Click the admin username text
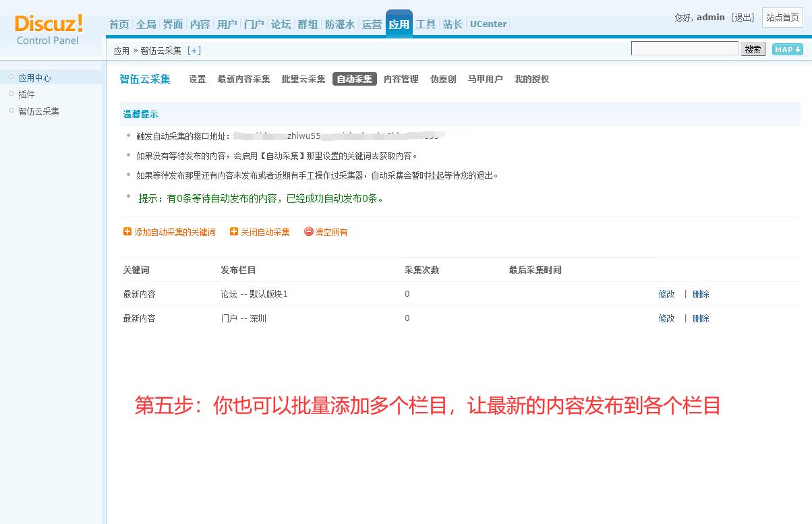Viewport: 812px width, 524px height. (x=711, y=18)
